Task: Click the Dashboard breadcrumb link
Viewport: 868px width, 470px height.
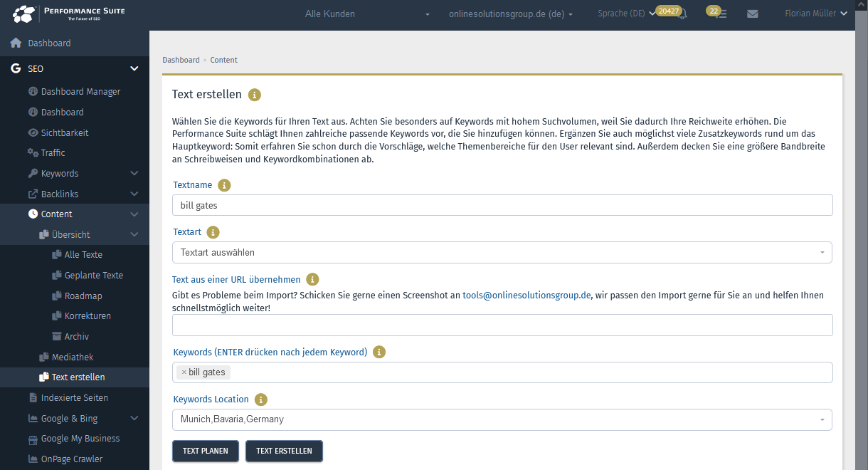Action: pos(181,60)
